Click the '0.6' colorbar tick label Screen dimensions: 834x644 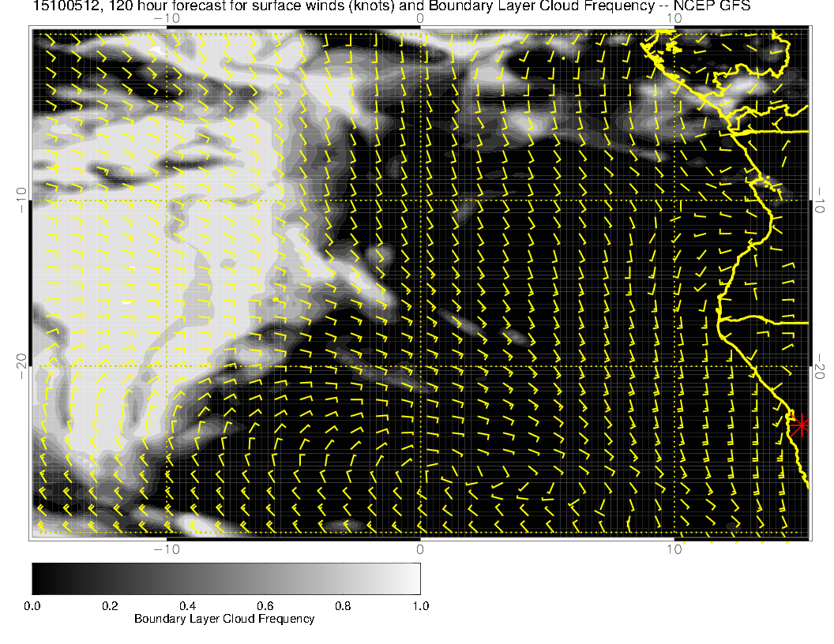(265, 606)
